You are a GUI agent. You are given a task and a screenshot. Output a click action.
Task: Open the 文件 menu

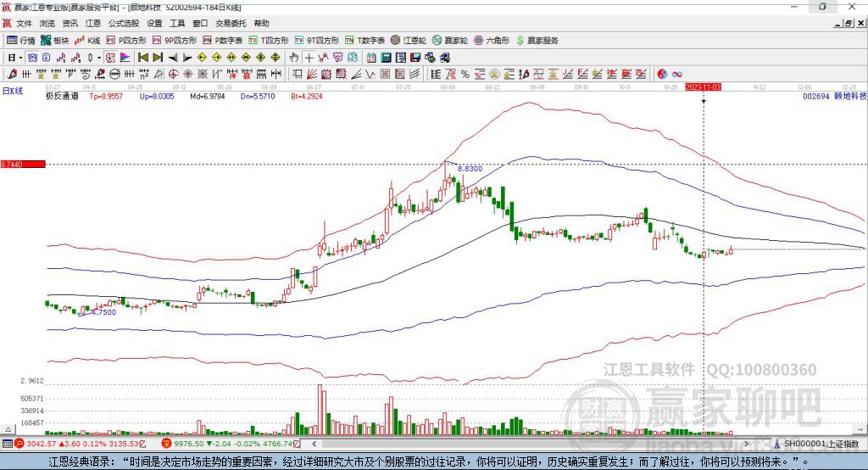(x=25, y=23)
